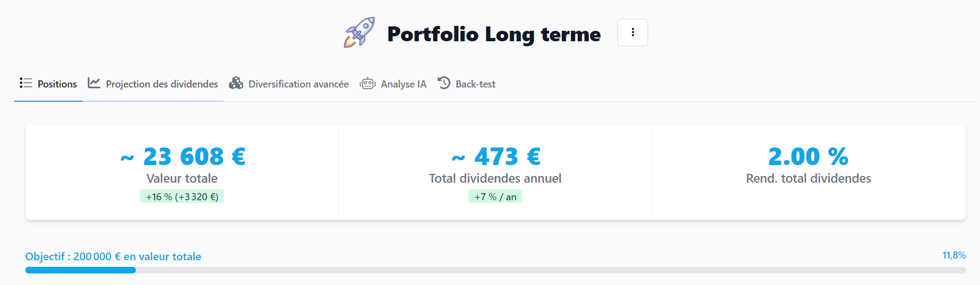Click the 2.00 % dividend yield card
The width and height of the screenshot is (980, 285).
point(809,172)
